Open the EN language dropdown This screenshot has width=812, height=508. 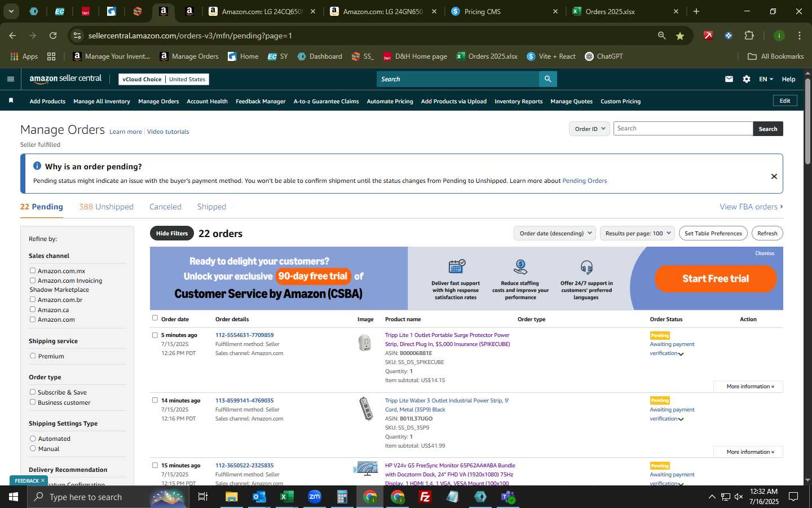coord(766,79)
